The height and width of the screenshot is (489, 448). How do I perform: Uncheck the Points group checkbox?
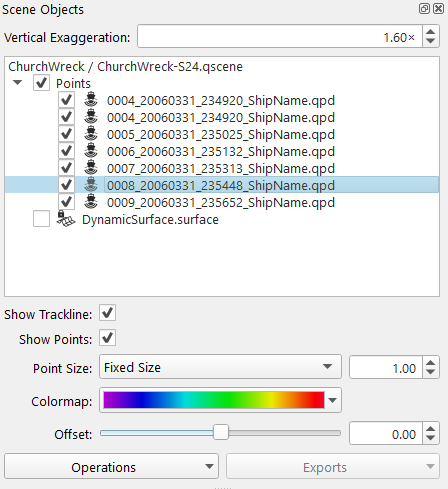pos(41,83)
